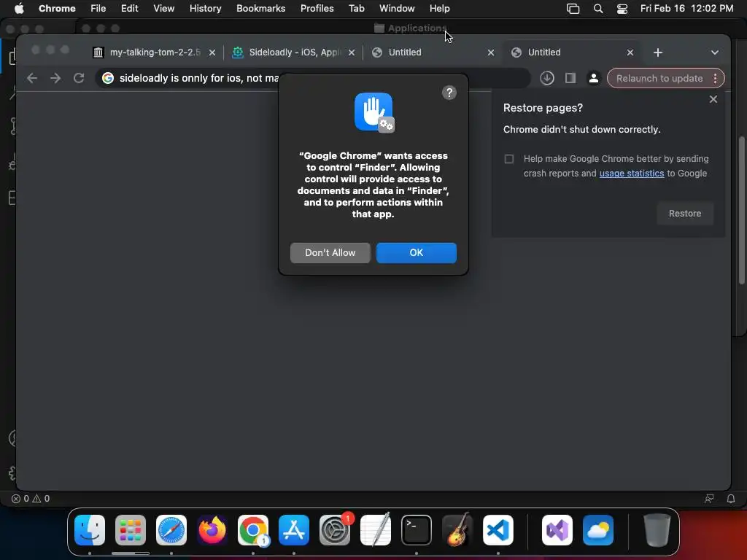
Task: Click OK in the Finder access dialog
Action: [x=416, y=252]
